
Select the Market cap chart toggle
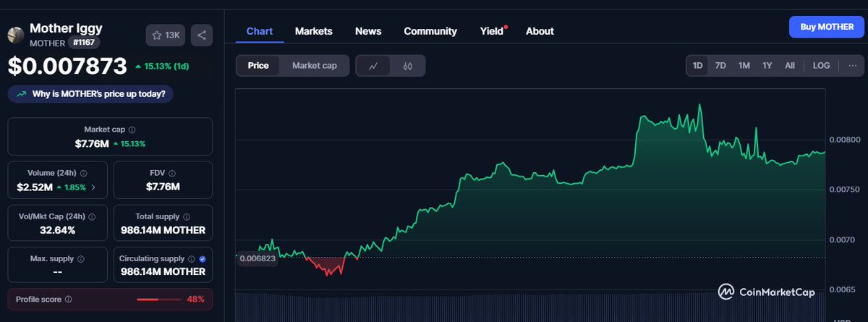(x=315, y=65)
